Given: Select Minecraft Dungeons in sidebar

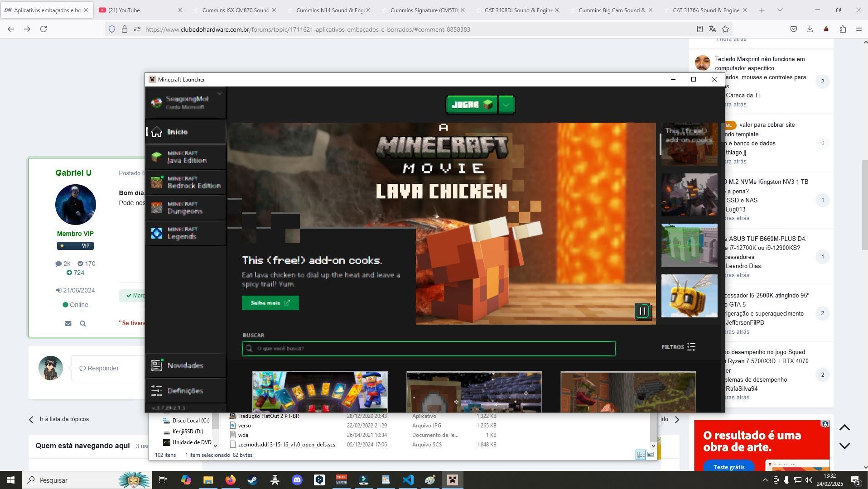Looking at the screenshot, I should (x=185, y=208).
